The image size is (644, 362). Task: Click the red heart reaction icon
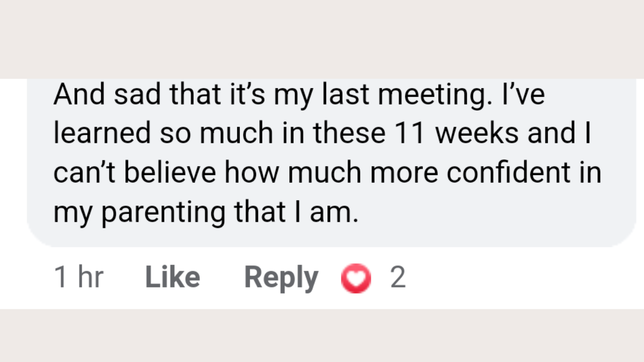356,278
